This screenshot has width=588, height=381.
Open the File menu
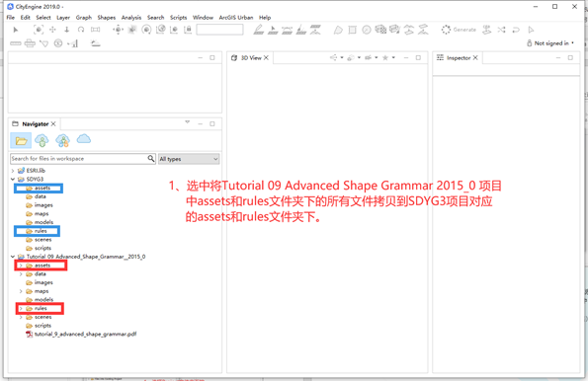11,18
